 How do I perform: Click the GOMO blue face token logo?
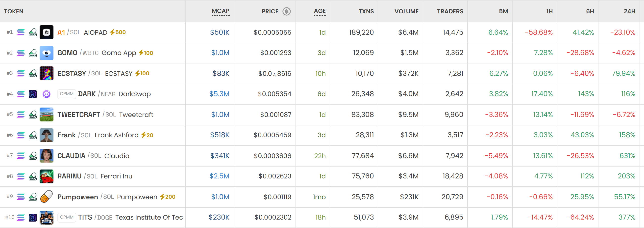[47, 53]
